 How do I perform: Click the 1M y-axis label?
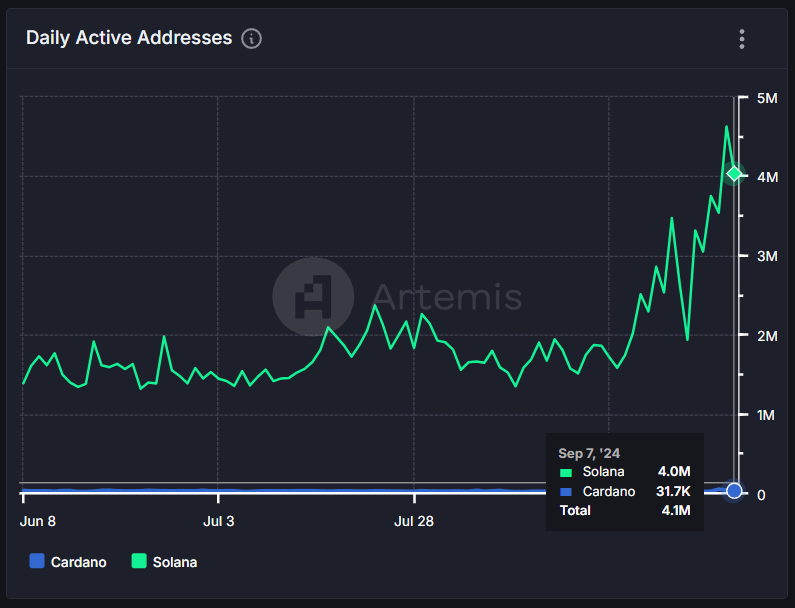[x=766, y=415]
